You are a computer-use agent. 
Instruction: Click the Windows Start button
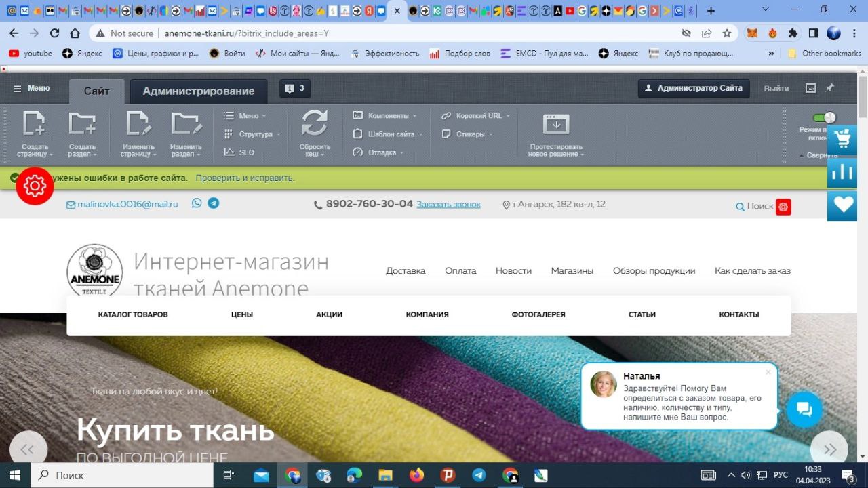click(15, 475)
